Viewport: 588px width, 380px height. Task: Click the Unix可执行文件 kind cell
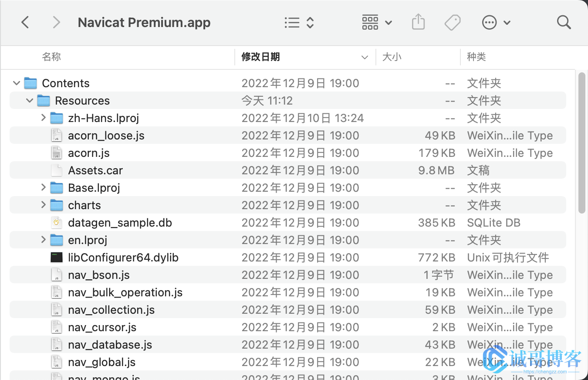508,258
